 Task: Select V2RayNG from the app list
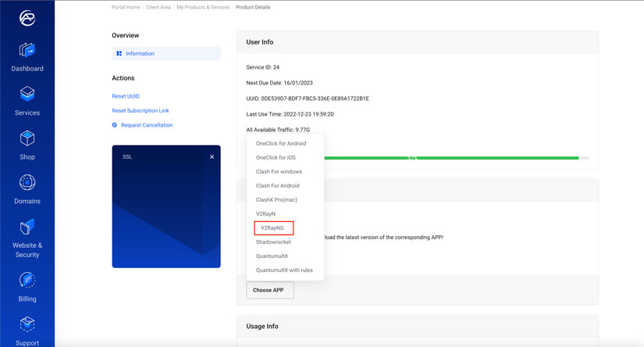click(x=273, y=228)
